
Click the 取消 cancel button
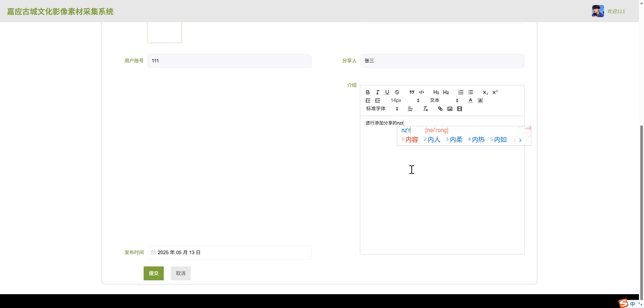[x=181, y=273]
